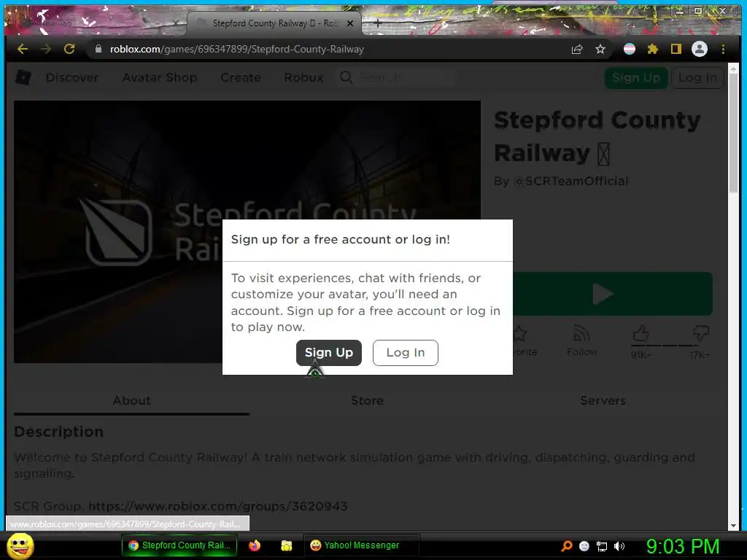Click the orange search tray icon
The height and width of the screenshot is (560, 747).
tap(566, 545)
